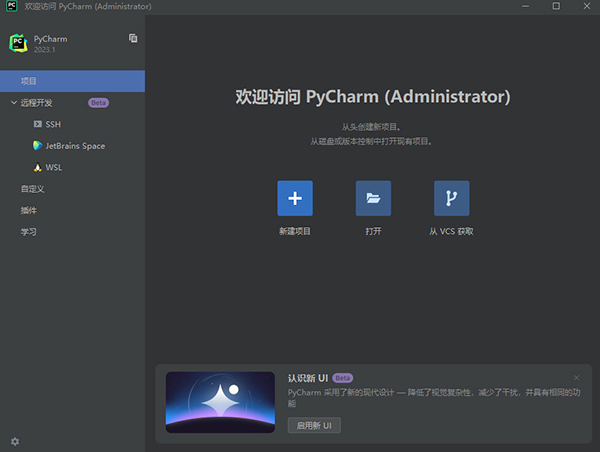Click the SSH terminal icon
This screenshot has width=600, height=452.
coord(37,124)
